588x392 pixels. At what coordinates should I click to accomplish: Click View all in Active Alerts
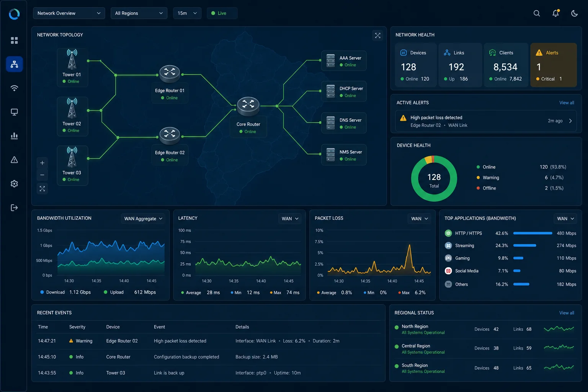567,103
